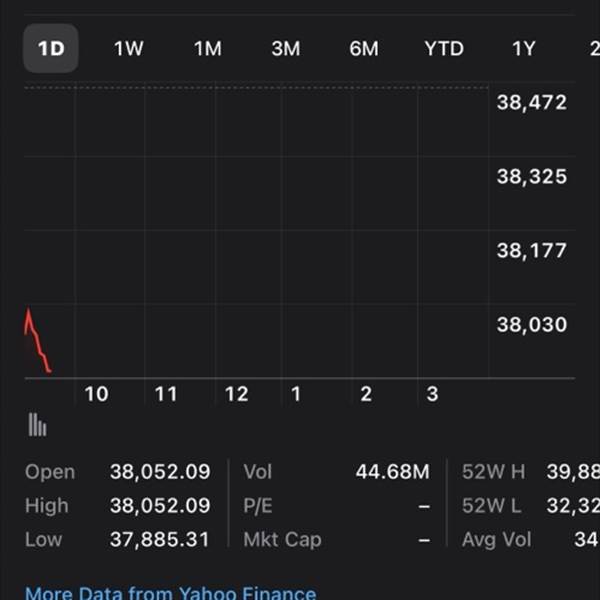
Task: Select the 3M time range
Action: (x=286, y=49)
